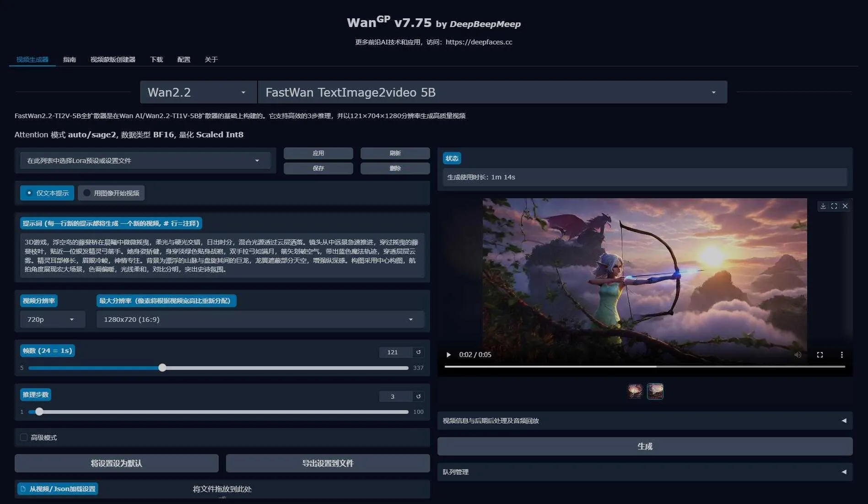
Task: Switch to the 下载 tab
Action: coord(156,60)
